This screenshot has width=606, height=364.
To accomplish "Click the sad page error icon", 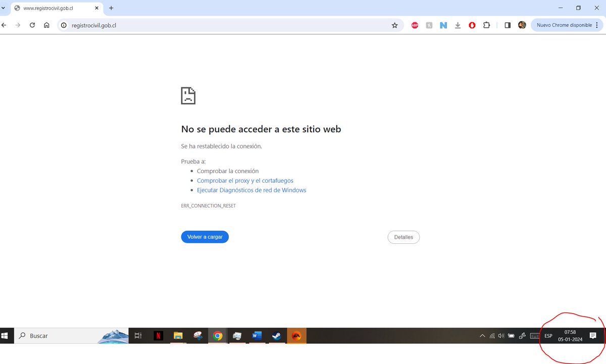I will tap(188, 95).
